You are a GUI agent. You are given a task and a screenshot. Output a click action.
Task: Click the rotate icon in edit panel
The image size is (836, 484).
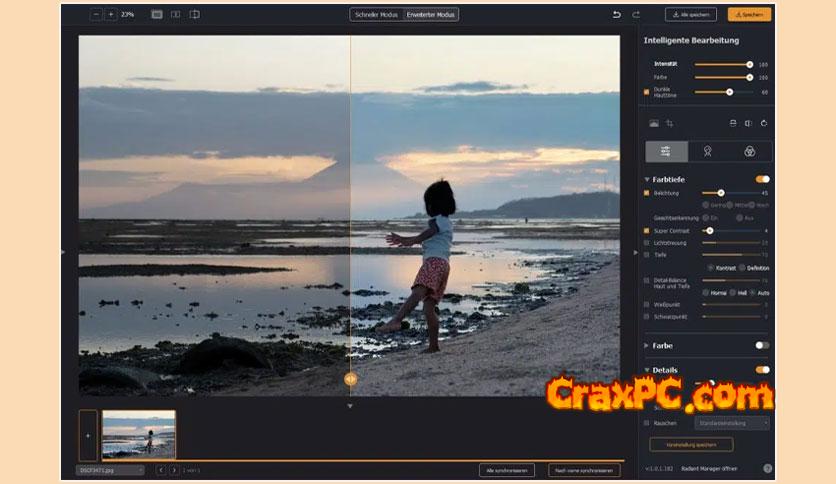(x=764, y=123)
